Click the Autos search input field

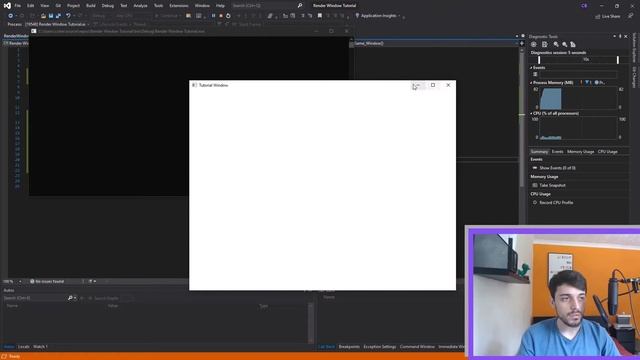point(35,298)
